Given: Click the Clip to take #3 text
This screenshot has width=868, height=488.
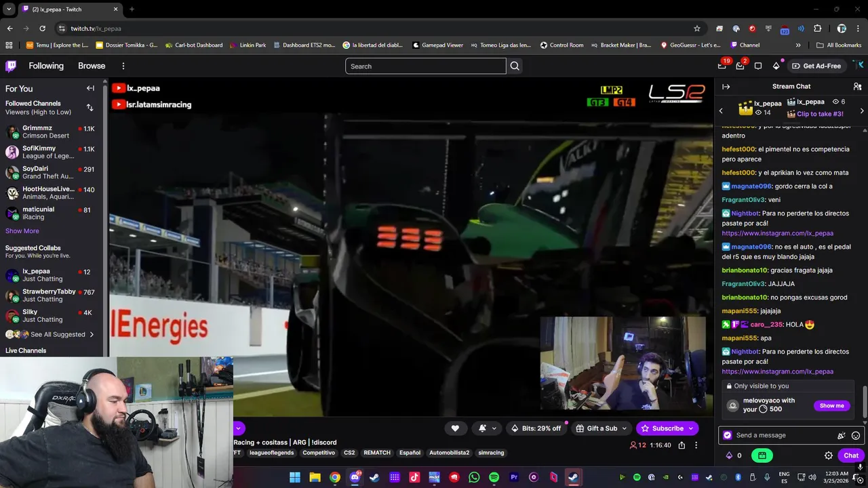Looking at the screenshot, I should pyautogui.click(x=820, y=114).
